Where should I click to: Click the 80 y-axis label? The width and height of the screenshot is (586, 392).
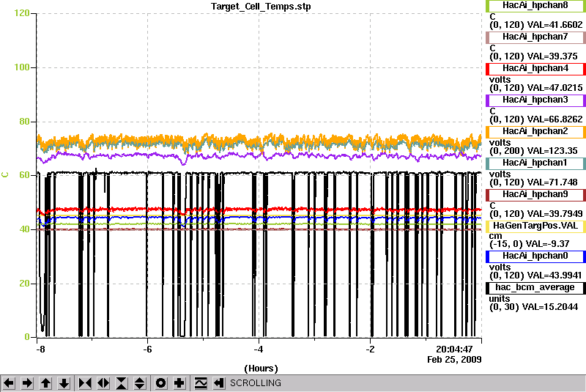pyautogui.click(x=24, y=122)
